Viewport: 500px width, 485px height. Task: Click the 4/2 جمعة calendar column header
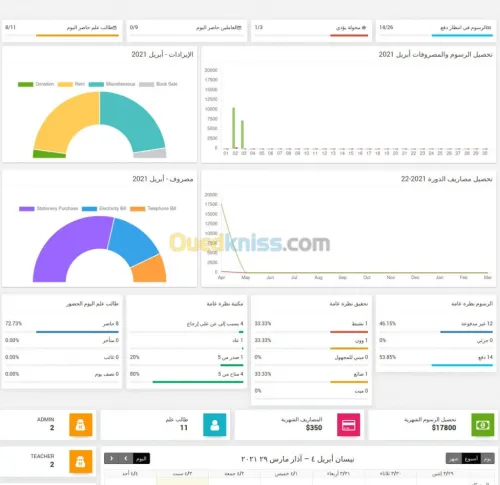point(235,474)
